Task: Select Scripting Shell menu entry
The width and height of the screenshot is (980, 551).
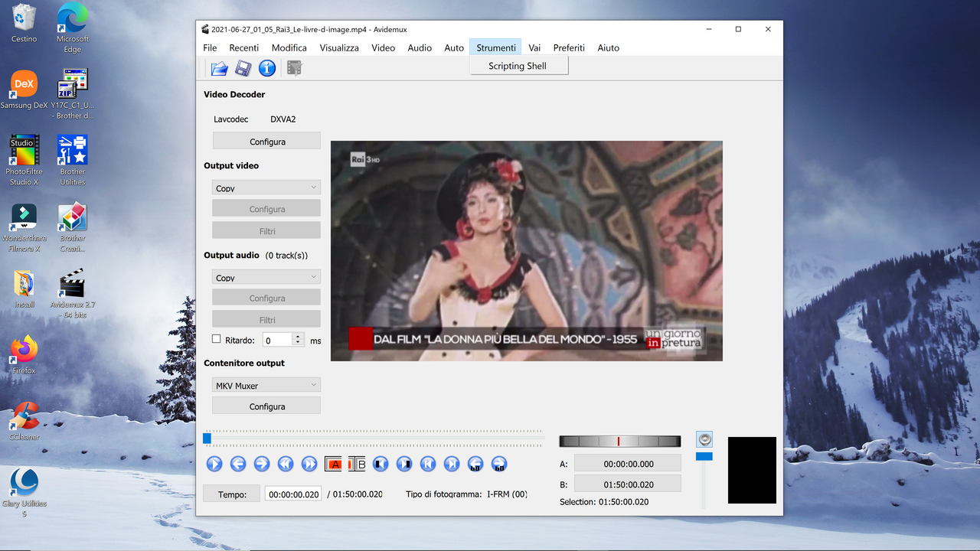Action: click(518, 66)
